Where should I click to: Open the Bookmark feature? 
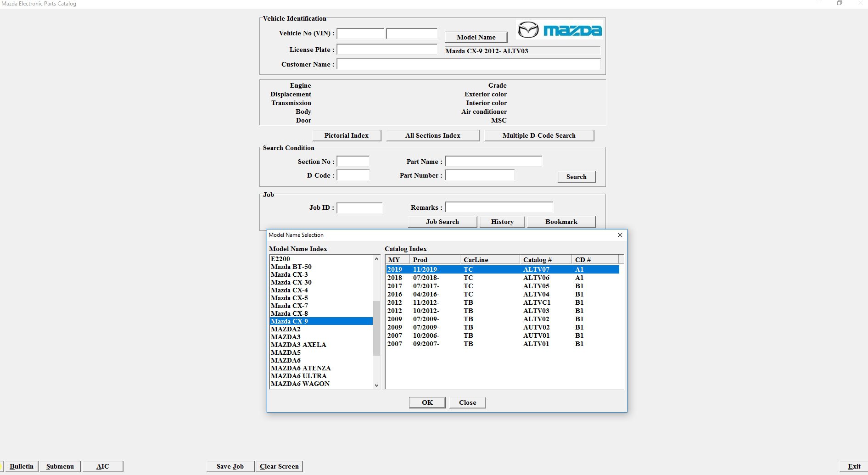[x=561, y=222]
